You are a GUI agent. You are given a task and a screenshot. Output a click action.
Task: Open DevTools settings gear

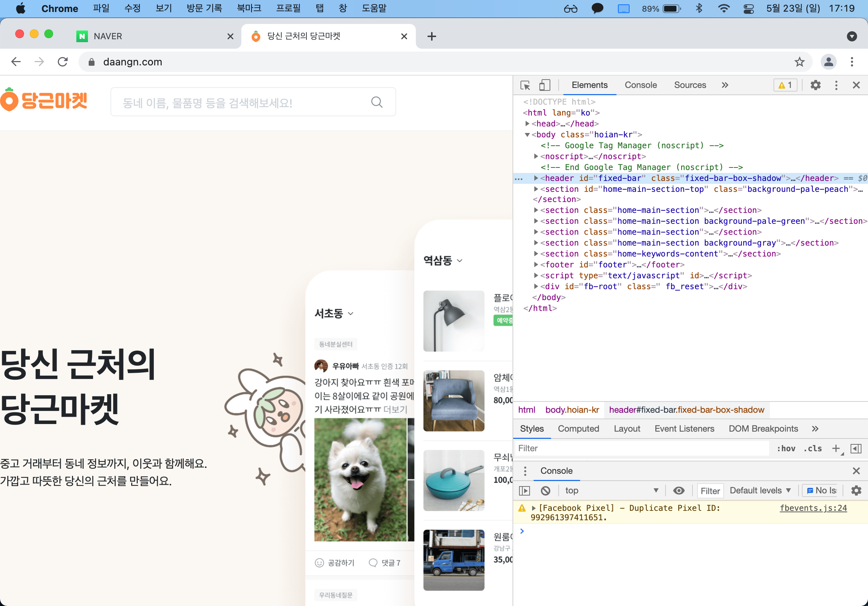click(815, 85)
